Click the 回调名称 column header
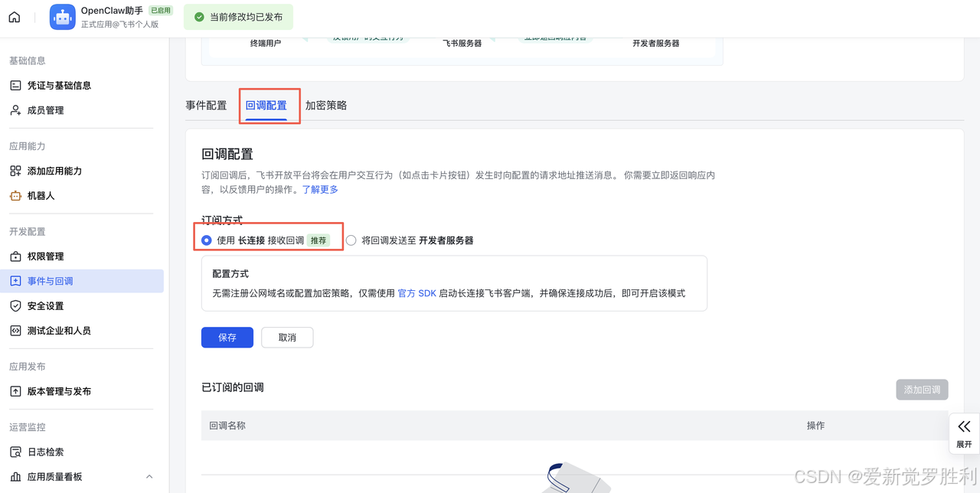Screen dimensions: 980x493 point(227,426)
